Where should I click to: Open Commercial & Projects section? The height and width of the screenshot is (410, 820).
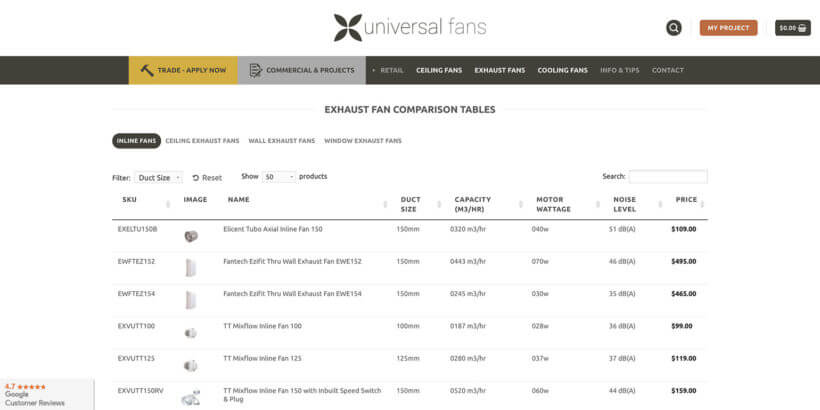pos(302,70)
